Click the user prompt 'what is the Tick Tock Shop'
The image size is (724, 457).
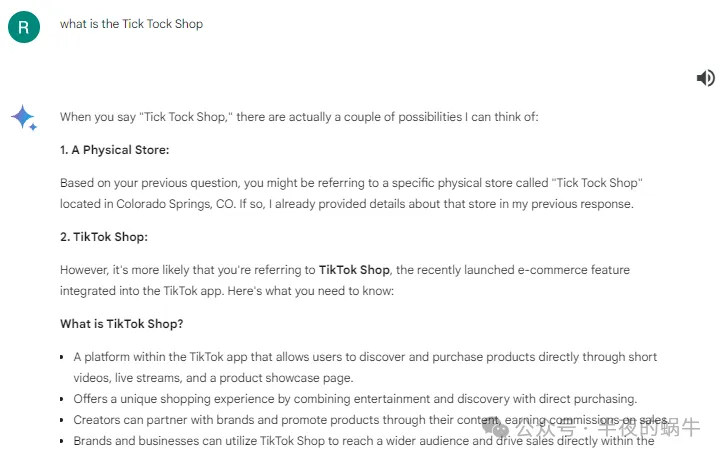point(131,24)
